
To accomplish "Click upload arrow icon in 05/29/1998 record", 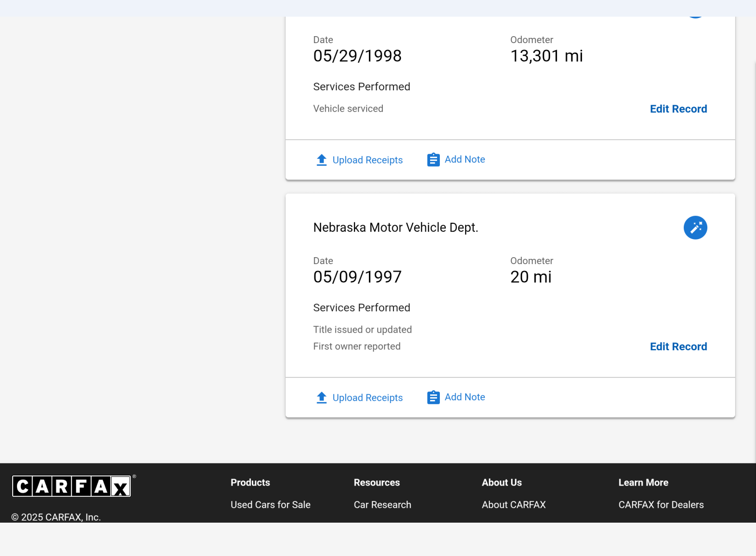I will (x=321, y=160).
